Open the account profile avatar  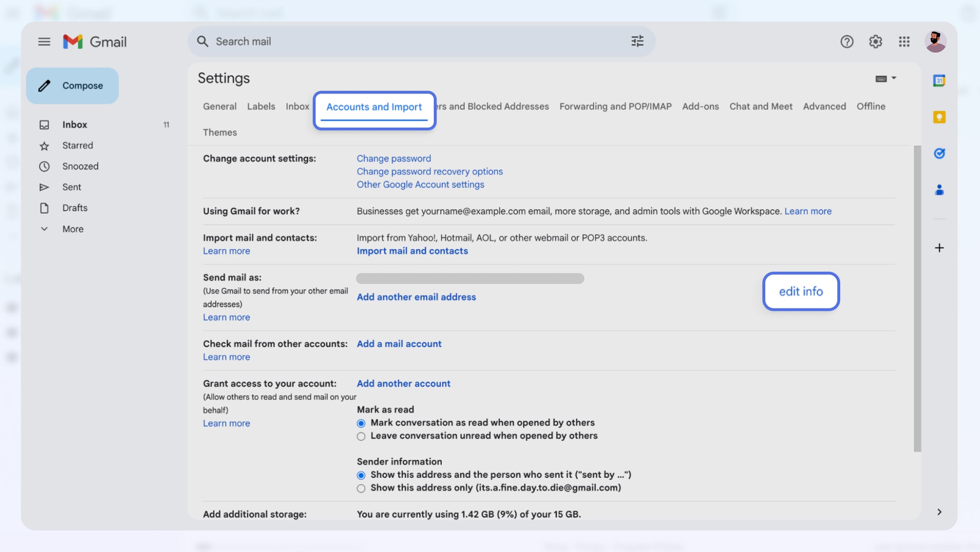point(935,41)
